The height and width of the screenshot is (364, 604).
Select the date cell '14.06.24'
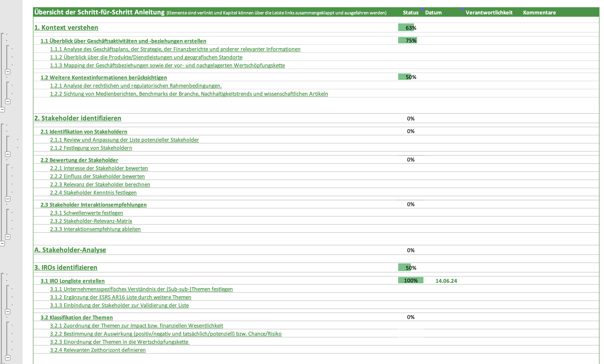(446, 281)
